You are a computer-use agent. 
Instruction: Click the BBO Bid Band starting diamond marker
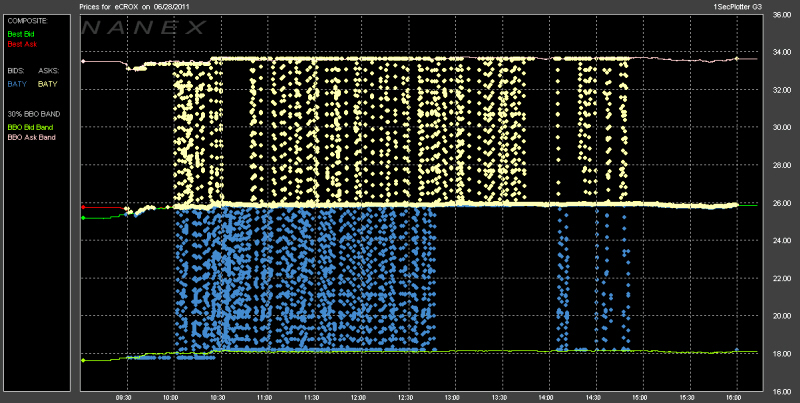pyautogui.click(x=83, y=360)
